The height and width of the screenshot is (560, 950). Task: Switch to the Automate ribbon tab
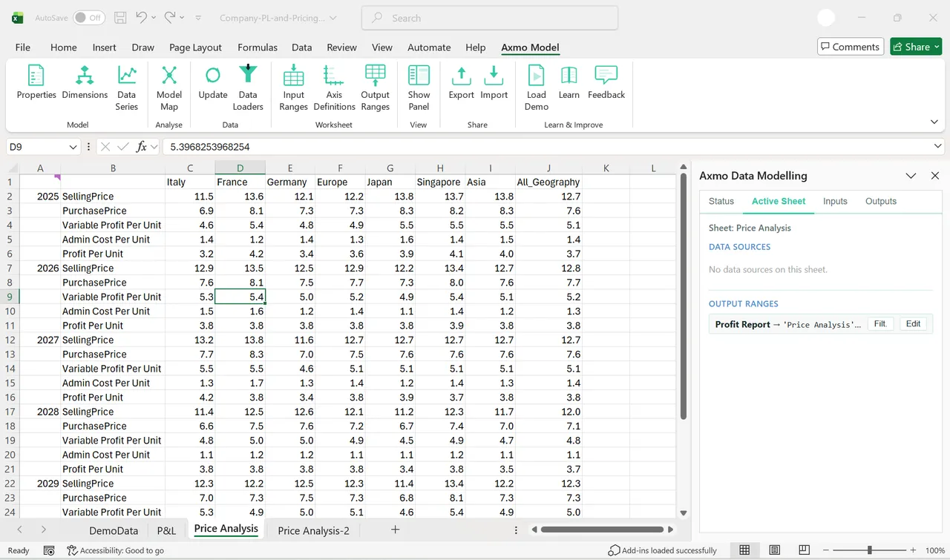tap(429, 47)
